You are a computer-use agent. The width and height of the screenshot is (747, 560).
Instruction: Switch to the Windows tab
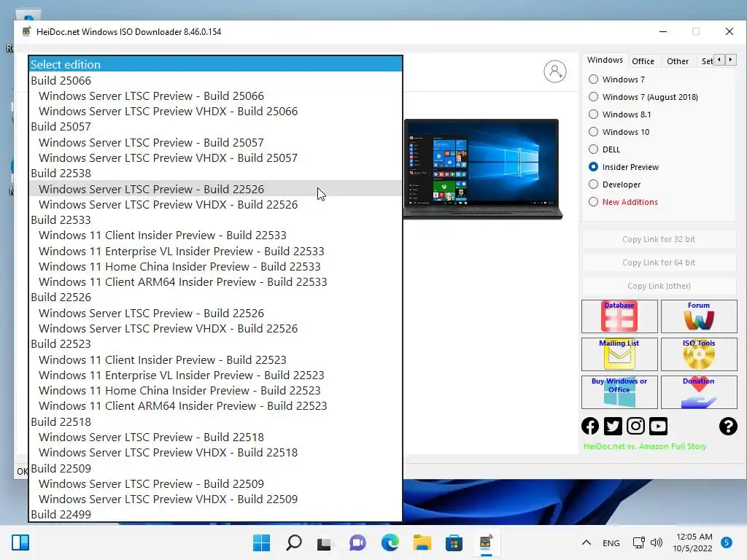click(605, 60)
